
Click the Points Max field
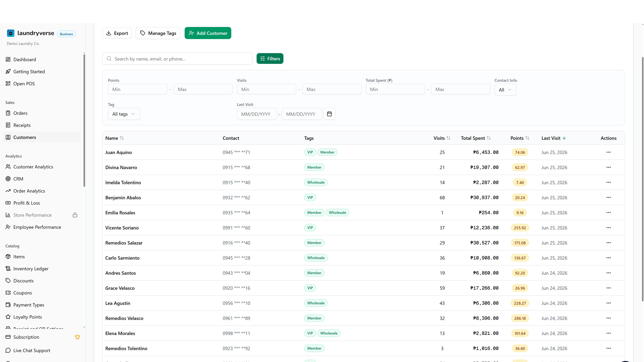click(x=203, y=89)
